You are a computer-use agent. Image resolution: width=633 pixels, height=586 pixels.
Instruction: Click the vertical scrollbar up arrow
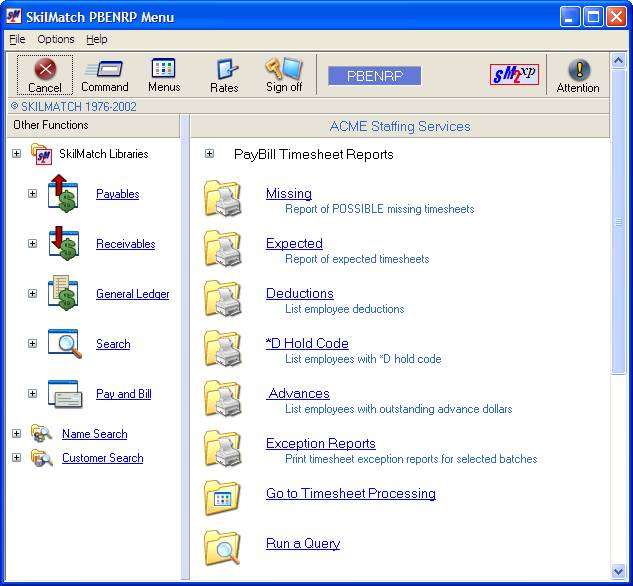(618, 61)
